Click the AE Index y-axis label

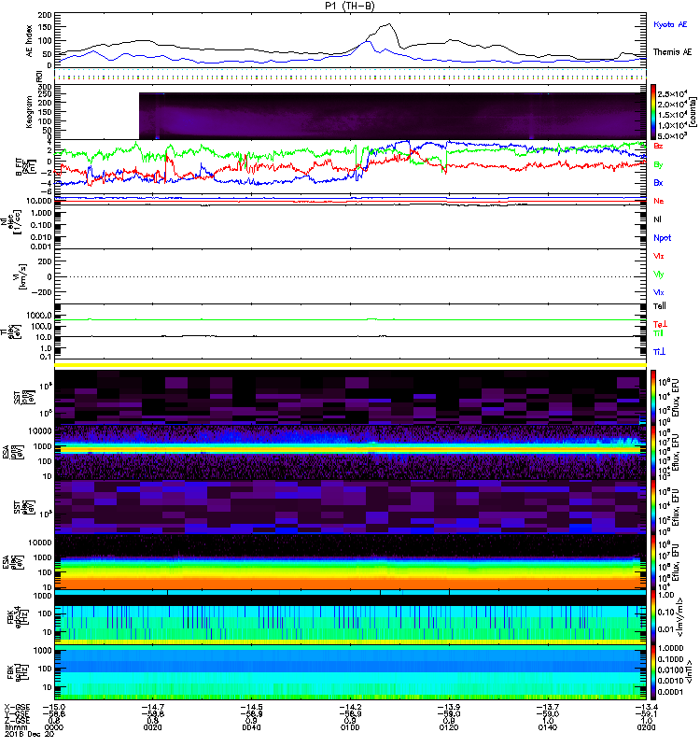[x=29, y=40]
